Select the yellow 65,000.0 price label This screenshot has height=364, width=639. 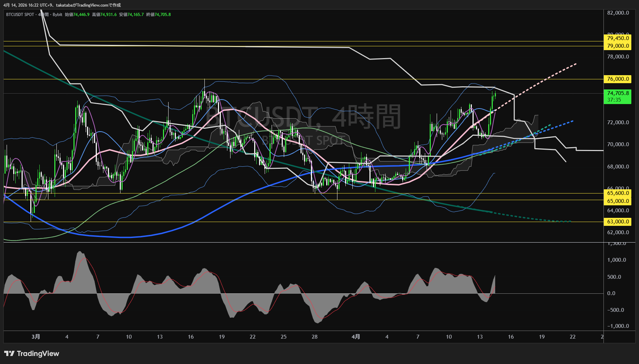[x=617, y=201]
